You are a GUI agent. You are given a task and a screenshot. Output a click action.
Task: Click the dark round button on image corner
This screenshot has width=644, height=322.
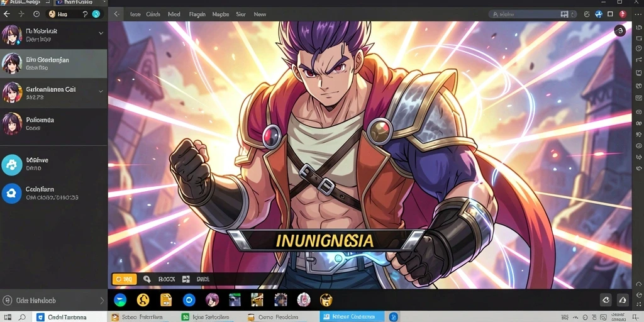click(x=619, y=30)
